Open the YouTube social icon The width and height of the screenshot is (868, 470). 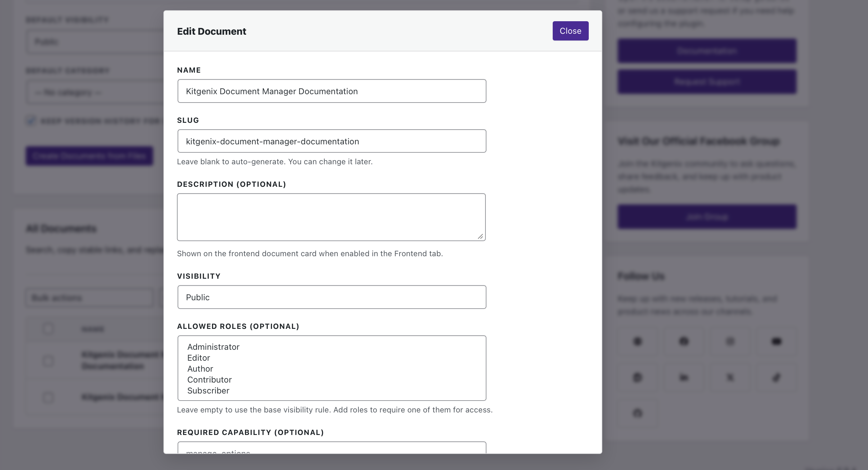(x=776, y=341)
